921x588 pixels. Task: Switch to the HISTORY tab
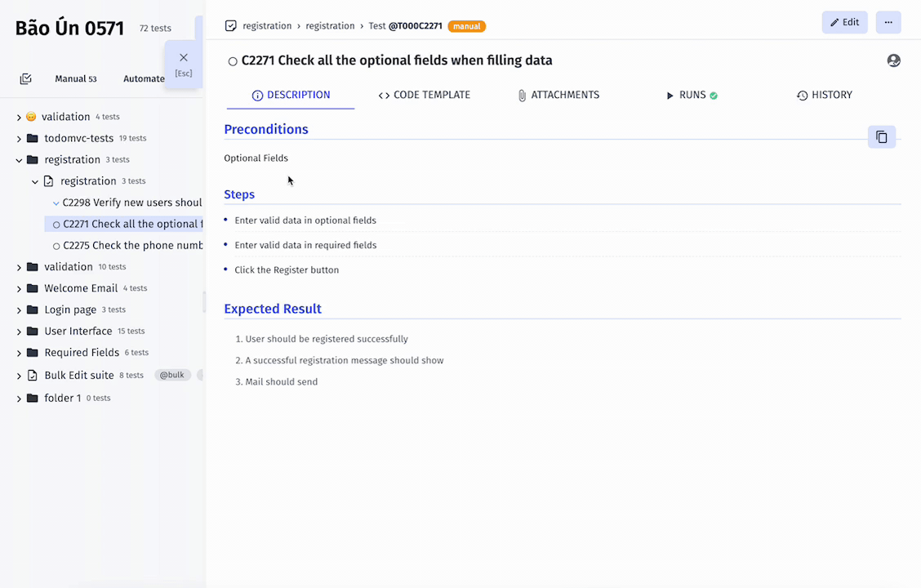click(x=825, y=96)
